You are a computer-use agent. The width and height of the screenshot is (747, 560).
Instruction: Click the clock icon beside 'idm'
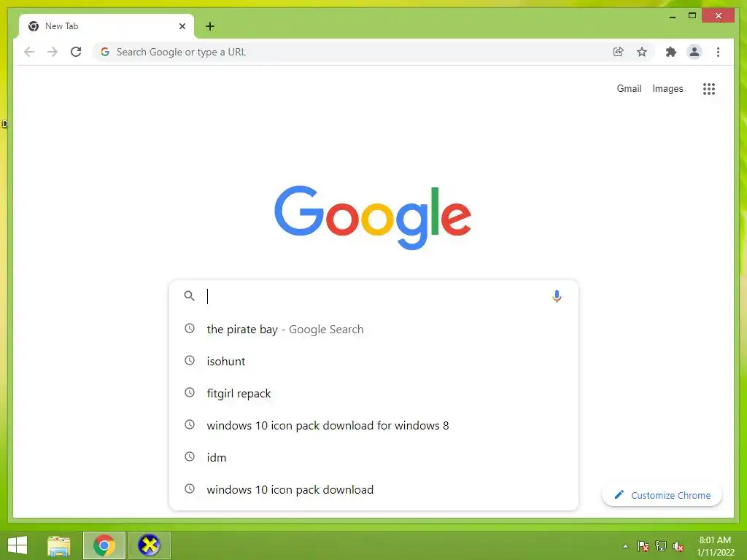pos(190,456)
